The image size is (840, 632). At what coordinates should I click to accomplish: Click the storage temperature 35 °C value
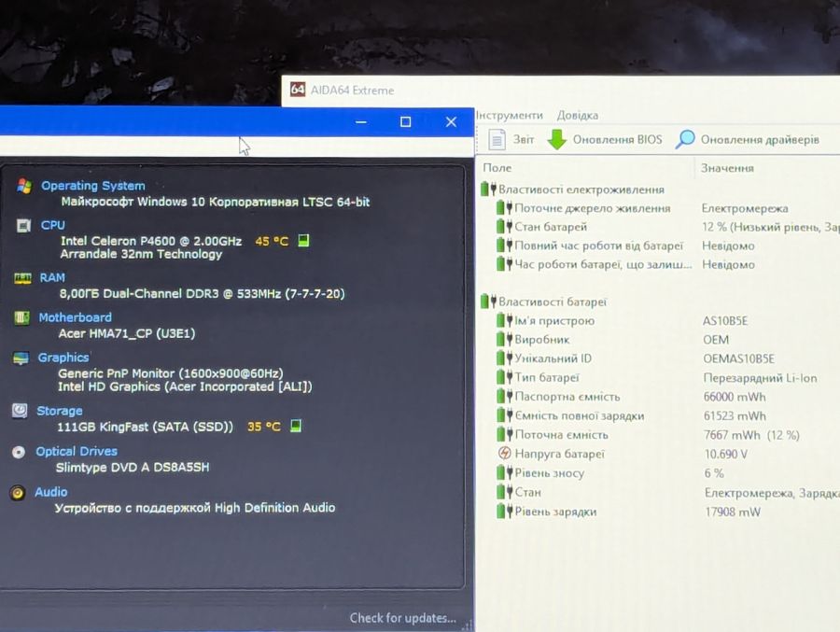263,427
